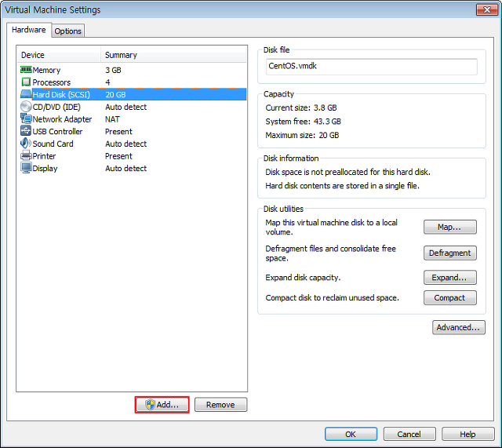Open Advanced disk settings
Image resolution: width=502 pixels, height=448 pixels.
tap(458, 327)
